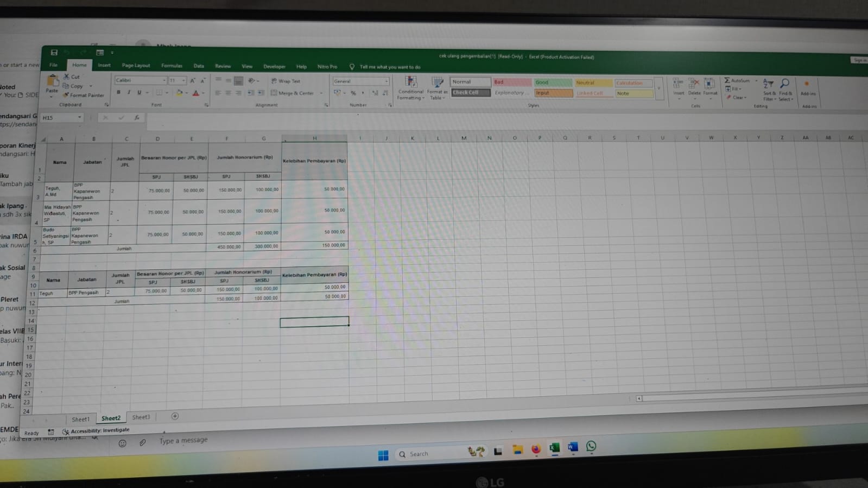Apply the Good cell style swatch
Image resolution: width=868 pixels, height=488 pixels.
[552, 83]
